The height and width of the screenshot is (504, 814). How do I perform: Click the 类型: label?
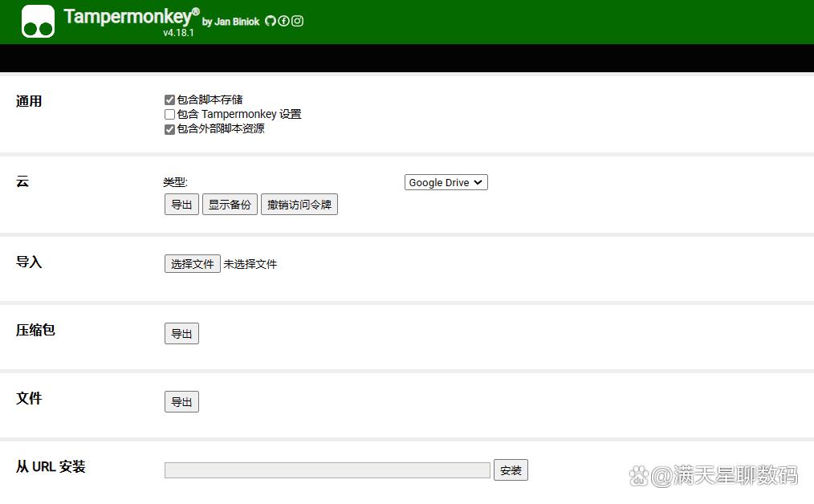coord(175,182)
